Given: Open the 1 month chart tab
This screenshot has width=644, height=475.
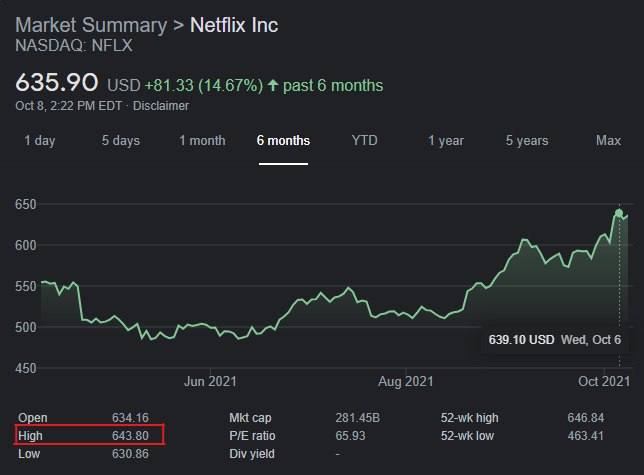Looking at the screenshot, I should coord(202,140).
